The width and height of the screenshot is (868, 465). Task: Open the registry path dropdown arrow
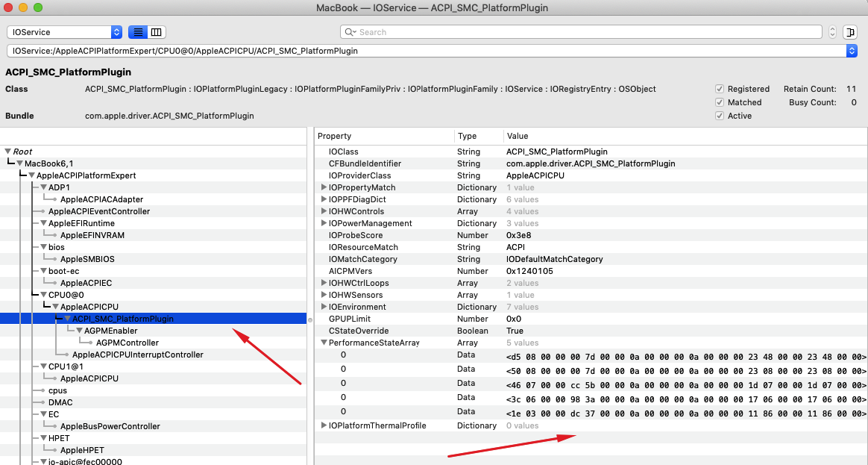point(852,51)
